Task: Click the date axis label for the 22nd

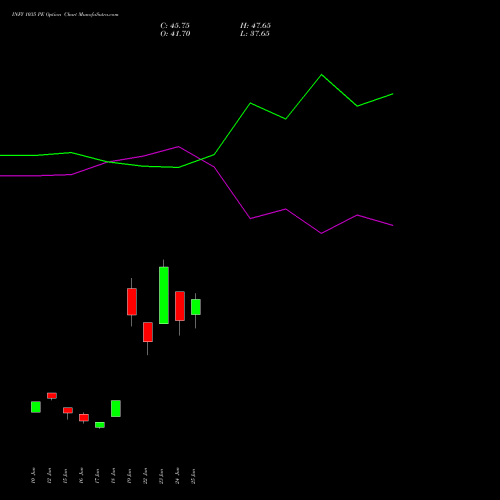Action: click(x=145, y=476)
